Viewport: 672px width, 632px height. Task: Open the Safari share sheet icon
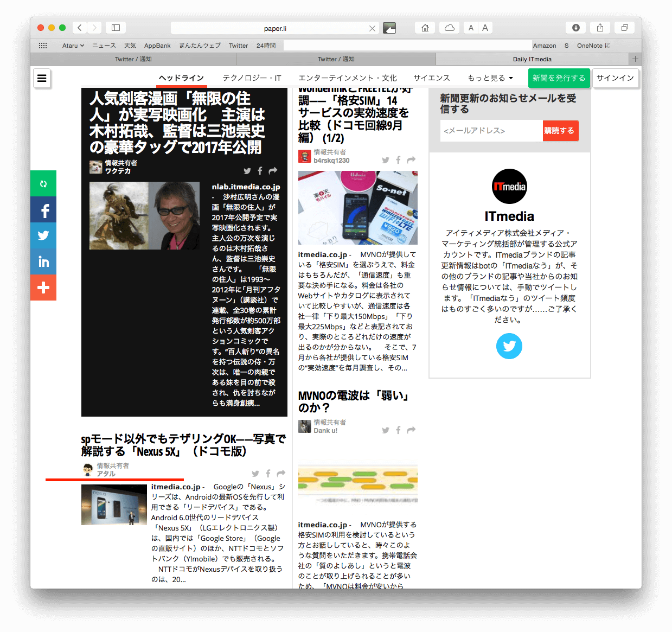(600, 28)
